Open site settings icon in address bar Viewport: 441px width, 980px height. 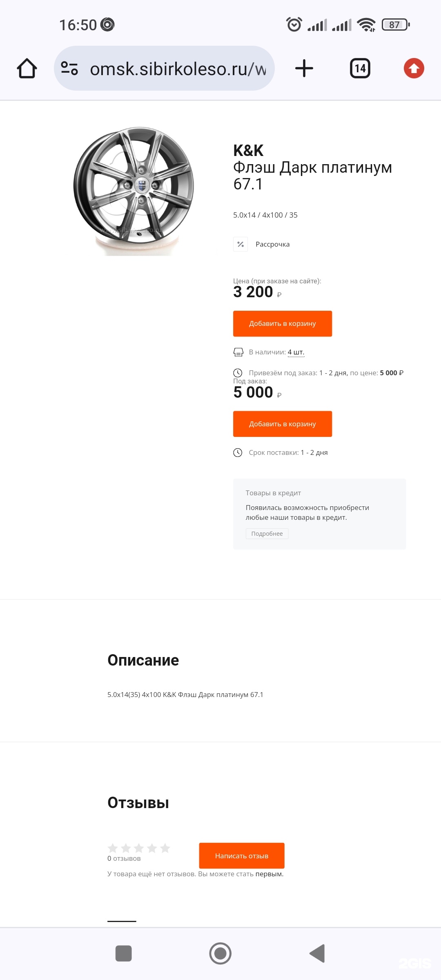69,68
